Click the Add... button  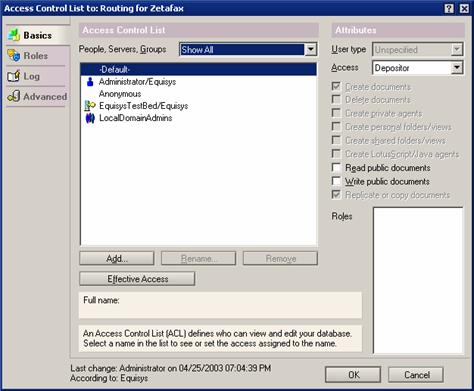(x=117, y=258)
